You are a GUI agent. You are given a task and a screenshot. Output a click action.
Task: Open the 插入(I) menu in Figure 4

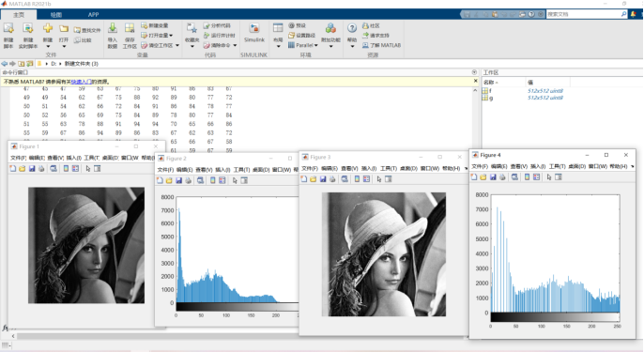(x=538, y=166)
